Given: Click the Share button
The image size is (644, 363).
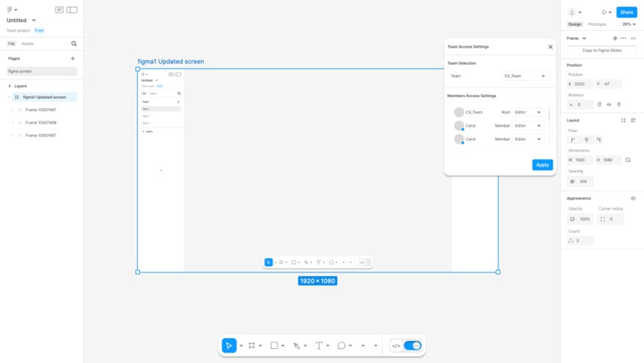Looking at the screenshot, I should 626,12.
